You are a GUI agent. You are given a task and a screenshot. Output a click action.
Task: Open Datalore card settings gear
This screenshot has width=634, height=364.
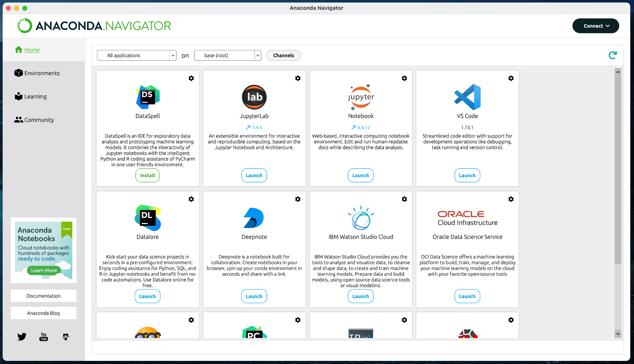(191, 199)
